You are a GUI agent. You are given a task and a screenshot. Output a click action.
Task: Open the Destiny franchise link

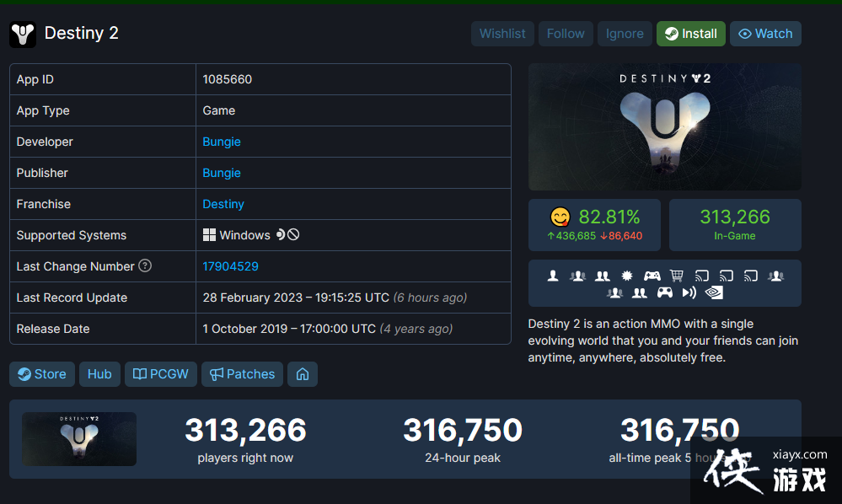[223, 204]
